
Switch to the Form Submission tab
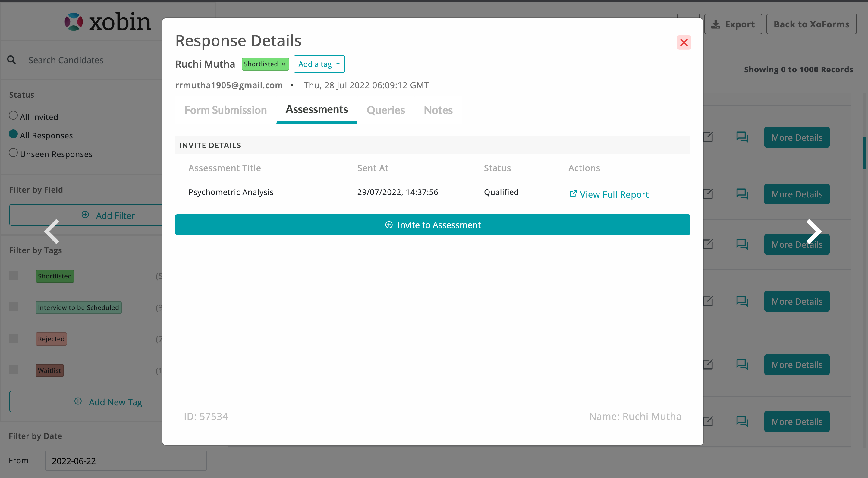tap(225, 110)
